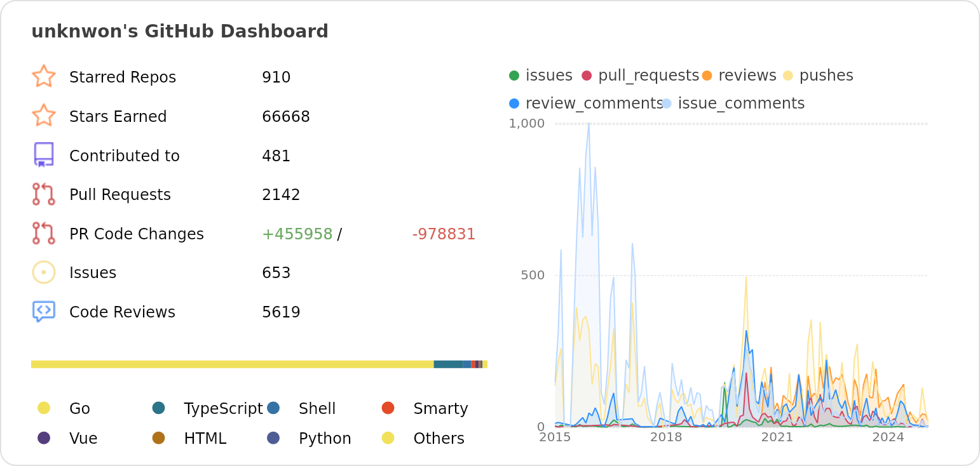Click the Issues label
Screen dimensions: 980x466
point(93,273)
